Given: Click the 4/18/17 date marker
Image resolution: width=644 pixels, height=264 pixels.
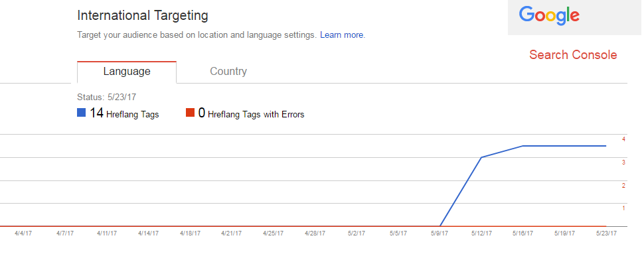Looking at the screenshot, I should point(190,233).
